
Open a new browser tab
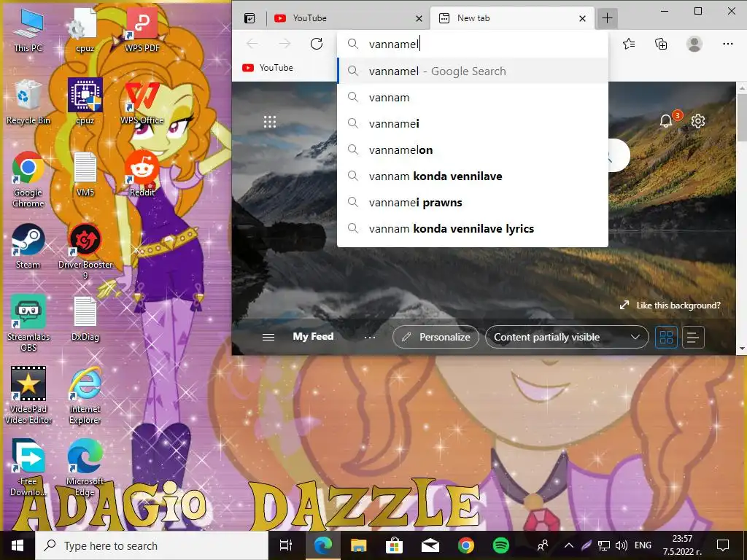point(607,18)
